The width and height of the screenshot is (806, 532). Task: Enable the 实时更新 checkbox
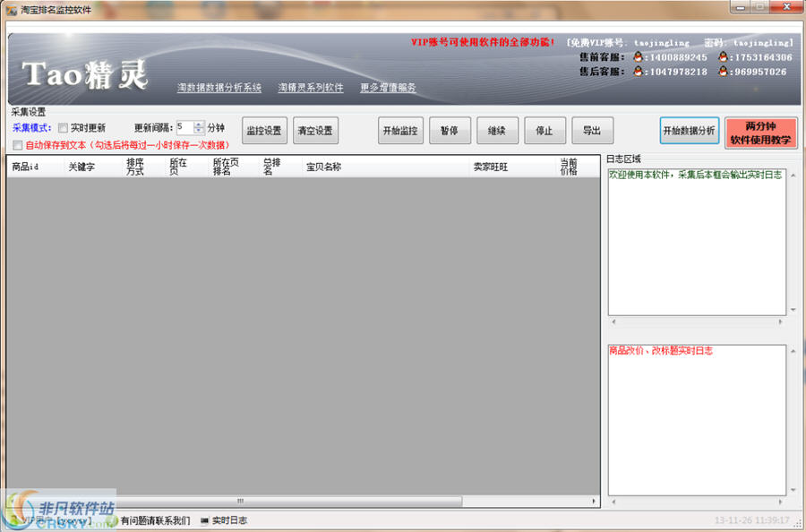click(x=64, y=127)
